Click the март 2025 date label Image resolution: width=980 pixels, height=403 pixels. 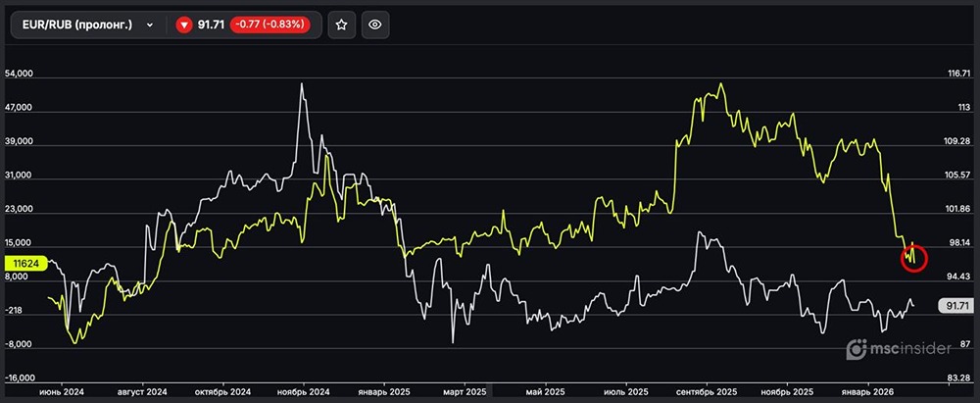pos(464,392)
